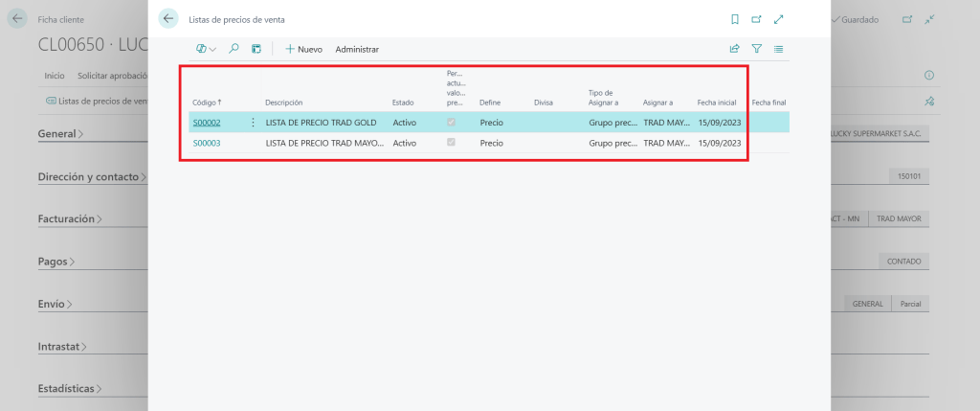The height and width of the screenshot is (411, 980).
Task: Open the filter pane funnel icon
Action: tap(756, 49)
